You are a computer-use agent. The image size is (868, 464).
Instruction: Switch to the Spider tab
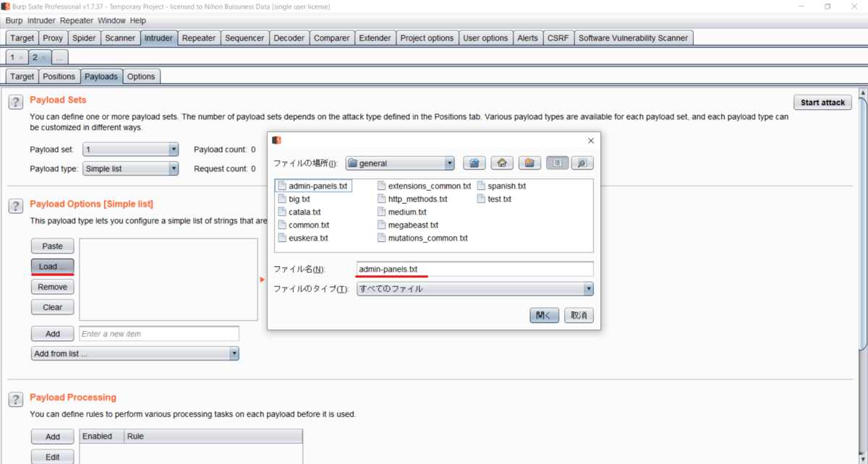[x=84, y=38]
